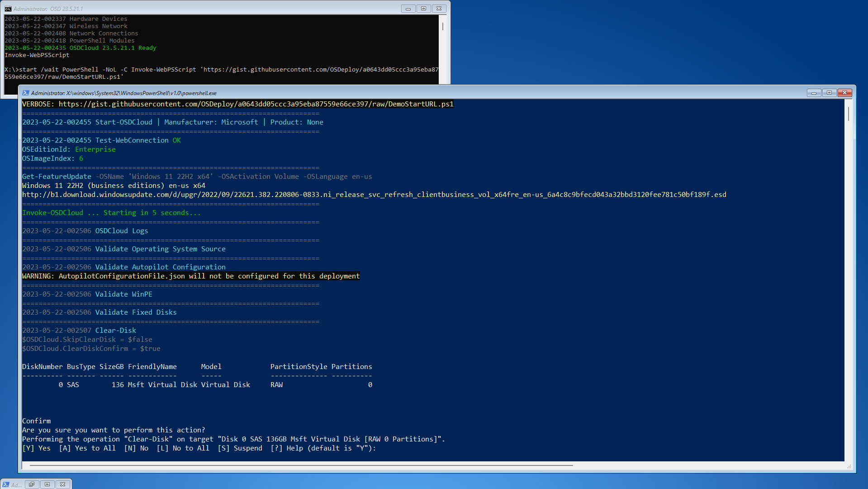Maximize the main PowerShell window

click(x=829, y=93)
